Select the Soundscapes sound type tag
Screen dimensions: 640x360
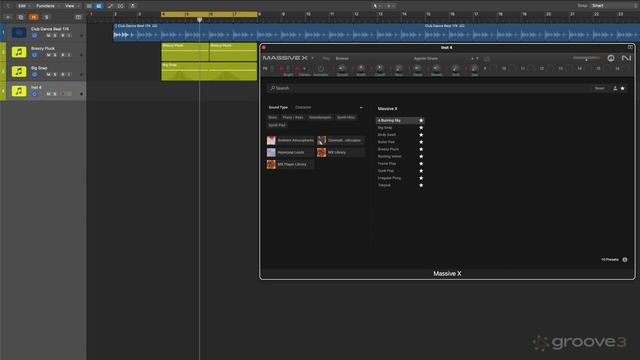320,118
